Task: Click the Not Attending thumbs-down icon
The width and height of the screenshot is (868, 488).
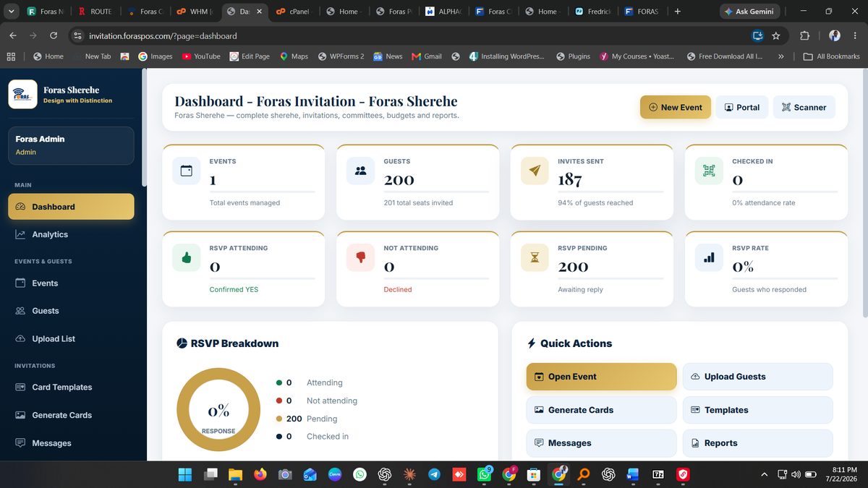Action: pos(360,257)
